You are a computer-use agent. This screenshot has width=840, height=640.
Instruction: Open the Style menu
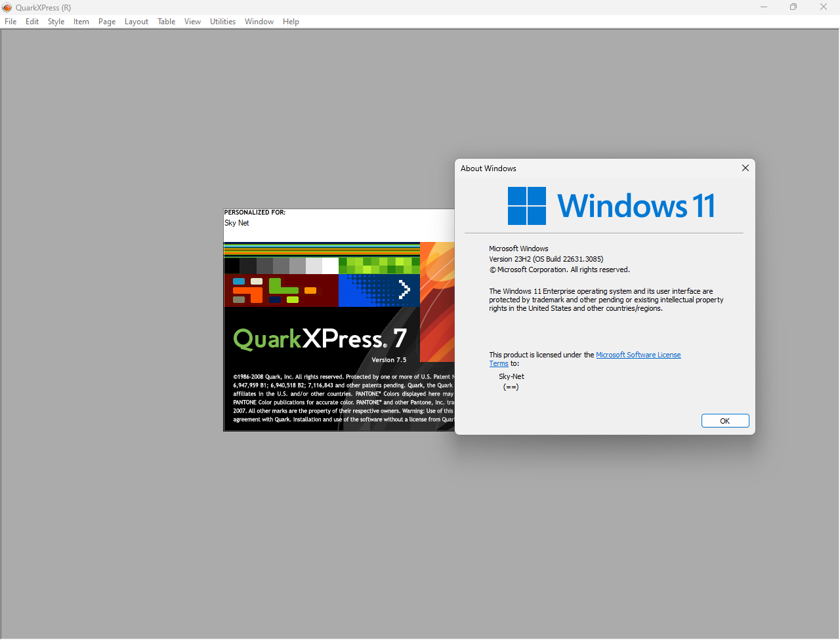click(x=56, y=22)
